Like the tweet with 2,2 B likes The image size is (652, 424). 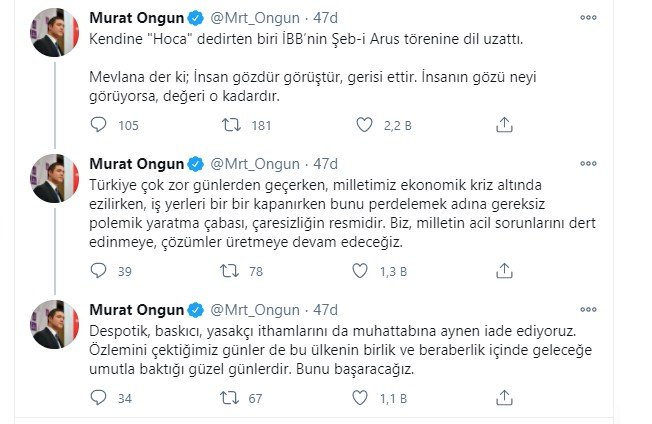tap(364, 125)
